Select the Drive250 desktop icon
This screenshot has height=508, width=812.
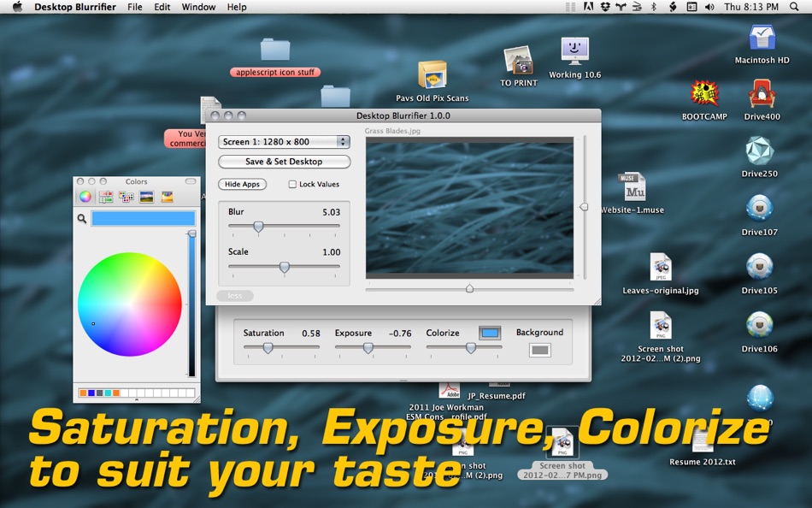[x=759, y=151]
